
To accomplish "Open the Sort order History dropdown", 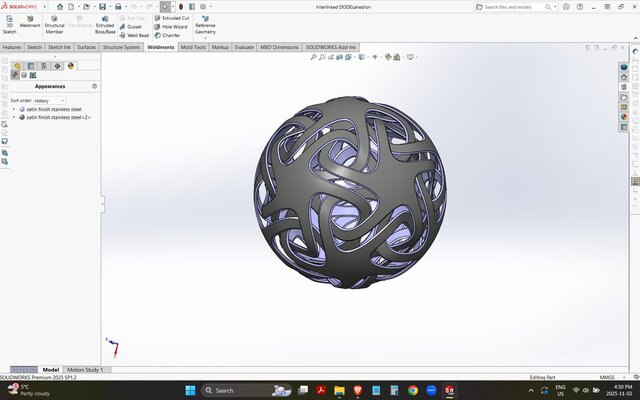I will 50,101.
